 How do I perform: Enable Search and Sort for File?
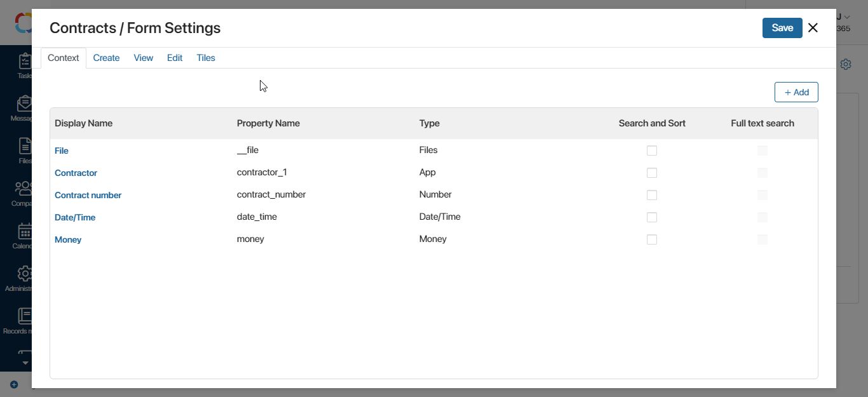pyautogui.click(x=652, y=151)
